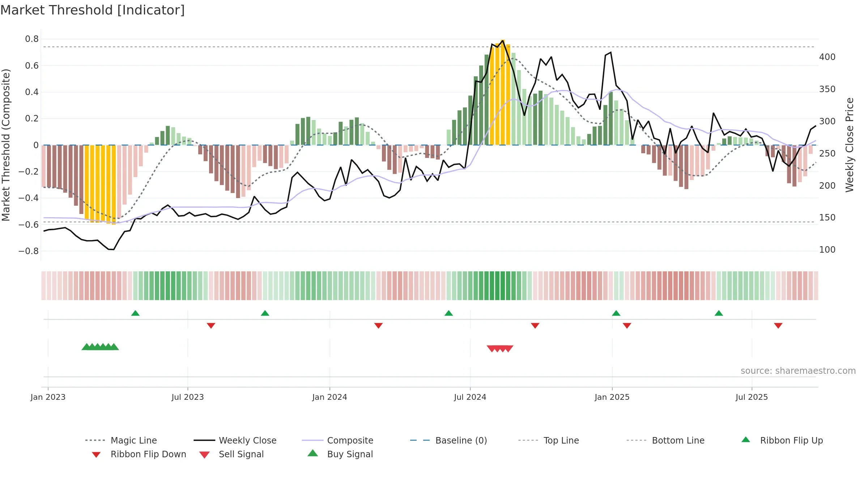868x488 pixels.
Task: Click the −0.6 left axis tick
Action: (x=29, y=224)
